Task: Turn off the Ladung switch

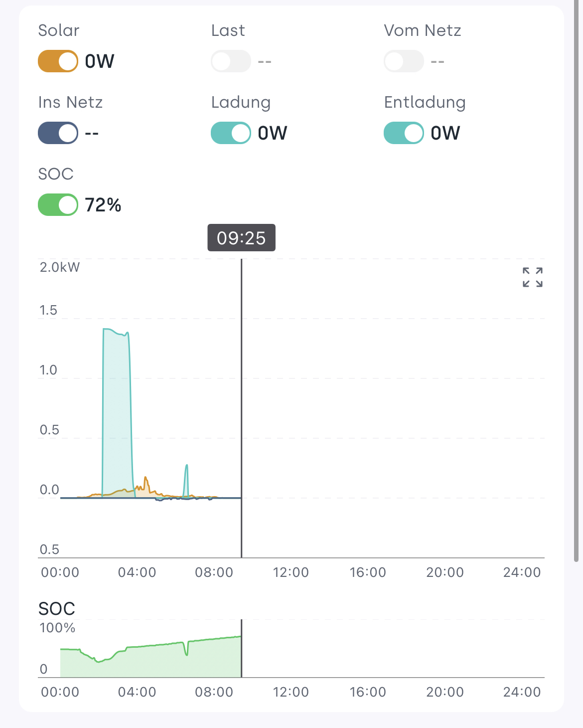Action: point(231,133)
